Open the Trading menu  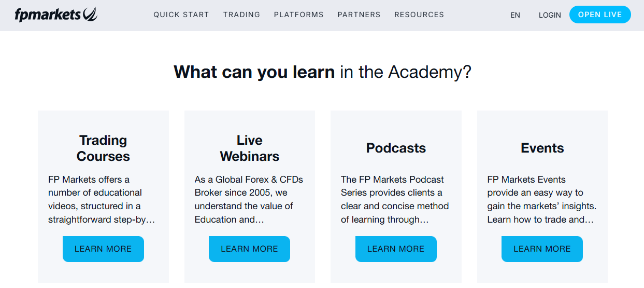tap(241, 15)
